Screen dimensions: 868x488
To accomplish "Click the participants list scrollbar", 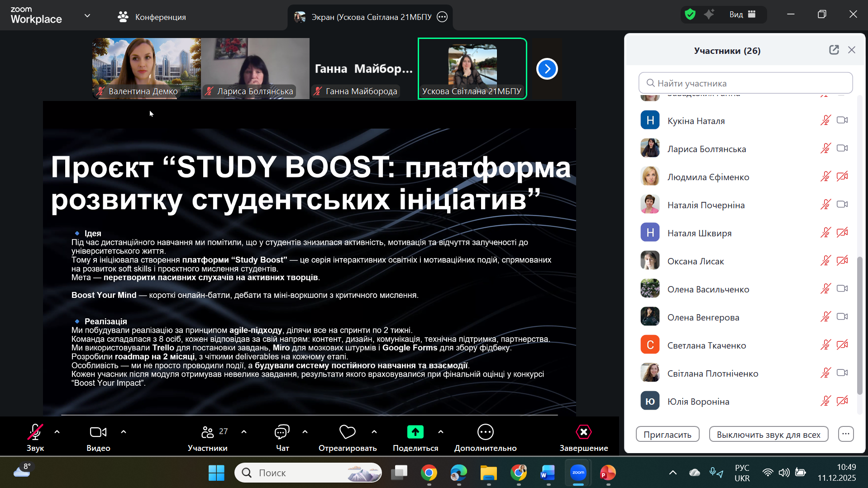I will click(x=860, y=325).
